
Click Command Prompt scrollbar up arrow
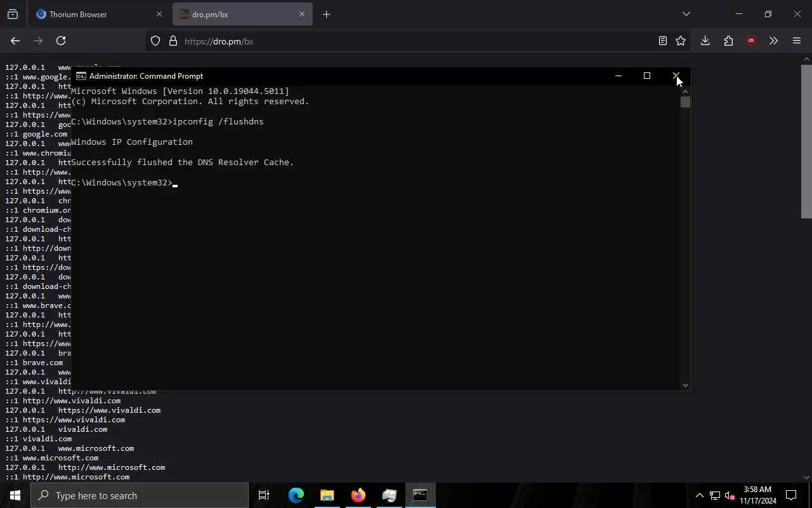pyautogui.click(x=685, y=91)
